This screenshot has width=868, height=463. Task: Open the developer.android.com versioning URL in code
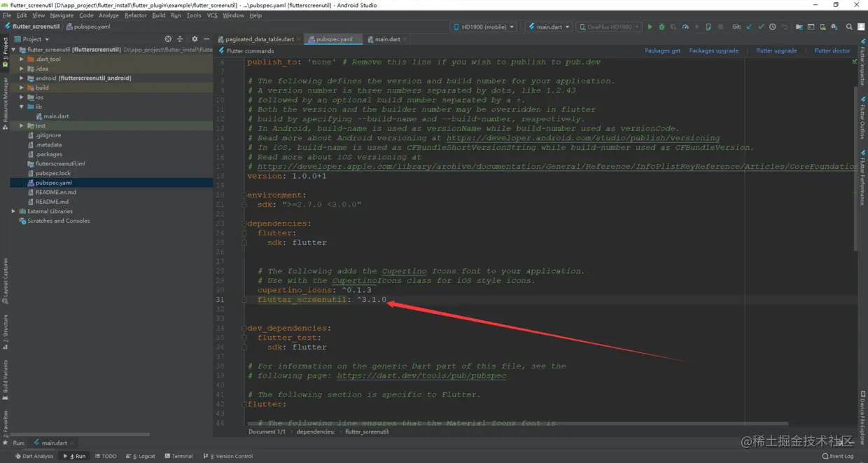coord(583,138)
